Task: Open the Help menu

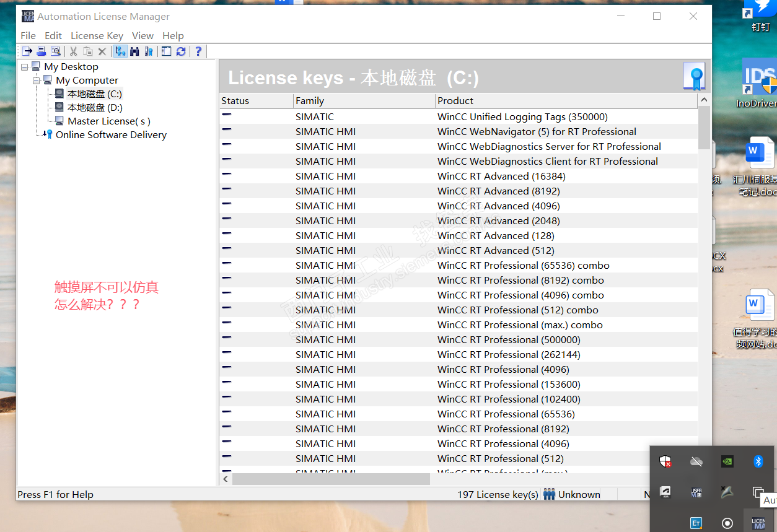Action: pos(173,35)
